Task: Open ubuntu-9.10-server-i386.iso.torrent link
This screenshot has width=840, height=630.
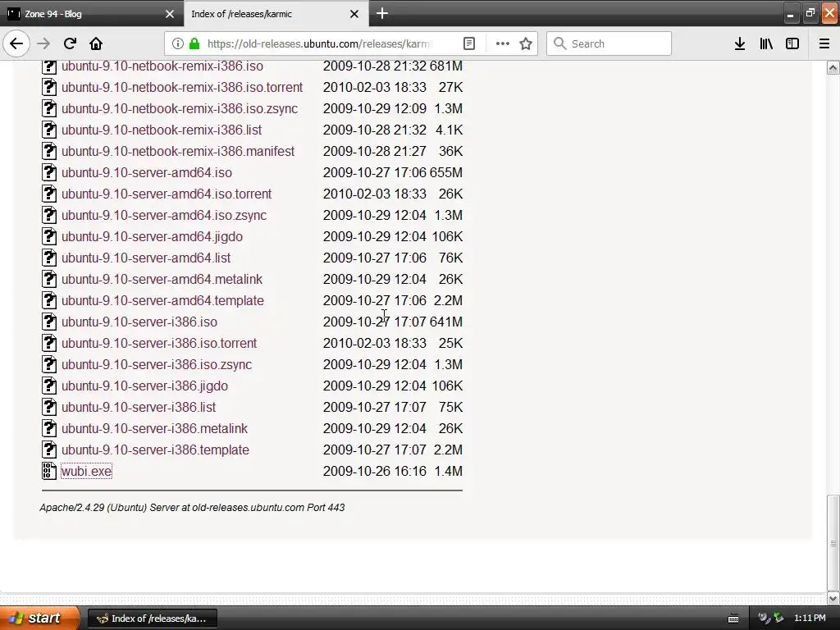Action: pos(159,343)
